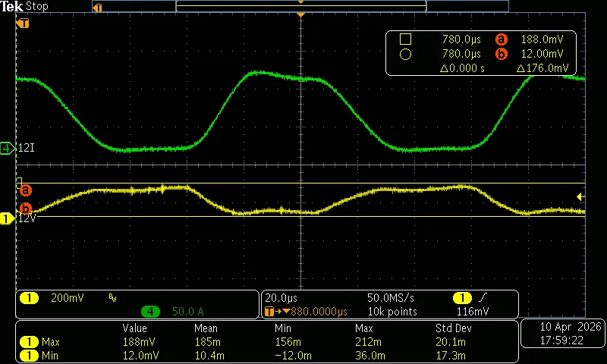Click the Tek logo

[12, 7]
